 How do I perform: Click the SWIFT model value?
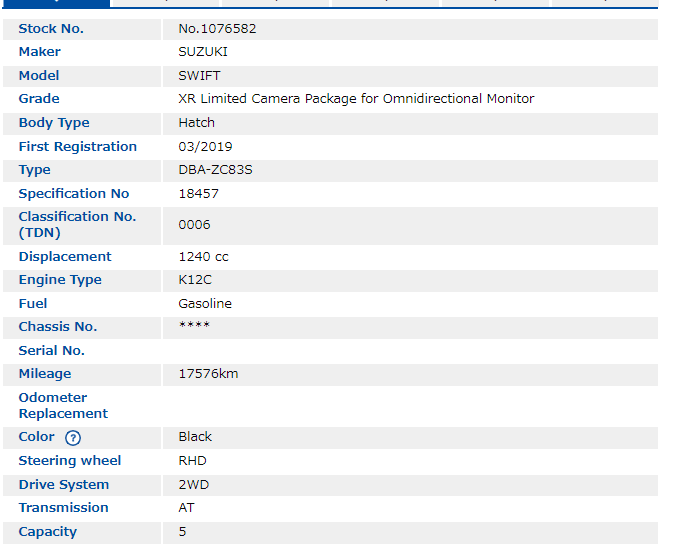click(199, 76)
